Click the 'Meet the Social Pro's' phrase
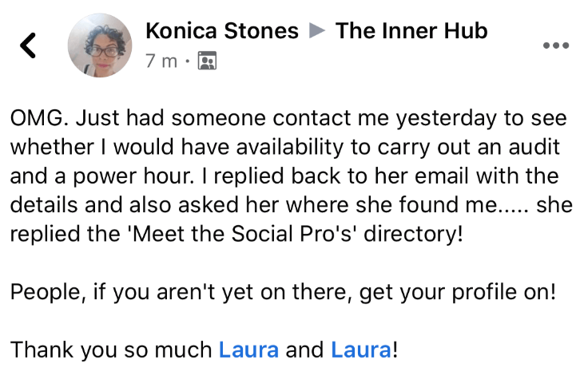This screenshot has width=588, height=383. tap(242, 234)
